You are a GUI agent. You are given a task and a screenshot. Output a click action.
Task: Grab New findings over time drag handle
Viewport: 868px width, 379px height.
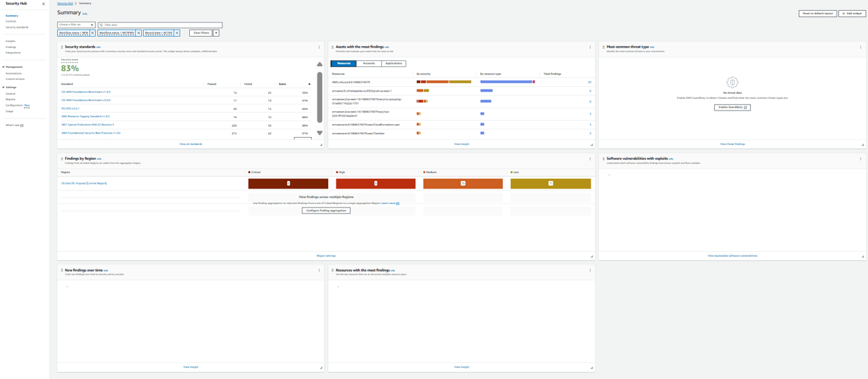pyautogui.click(x=62, y=271)
